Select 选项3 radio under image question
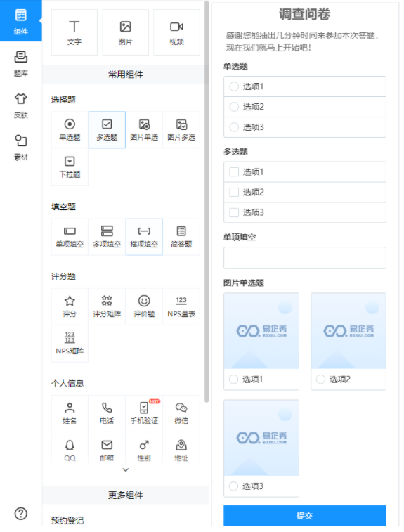Viewport: 404px width, 532px height. tap(233, 486)
